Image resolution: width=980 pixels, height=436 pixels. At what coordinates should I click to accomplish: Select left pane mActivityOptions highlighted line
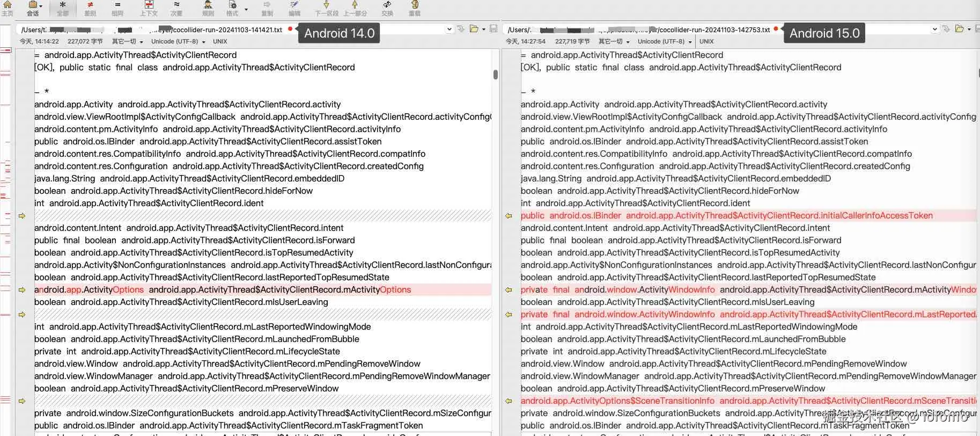[x=263, y=290]
